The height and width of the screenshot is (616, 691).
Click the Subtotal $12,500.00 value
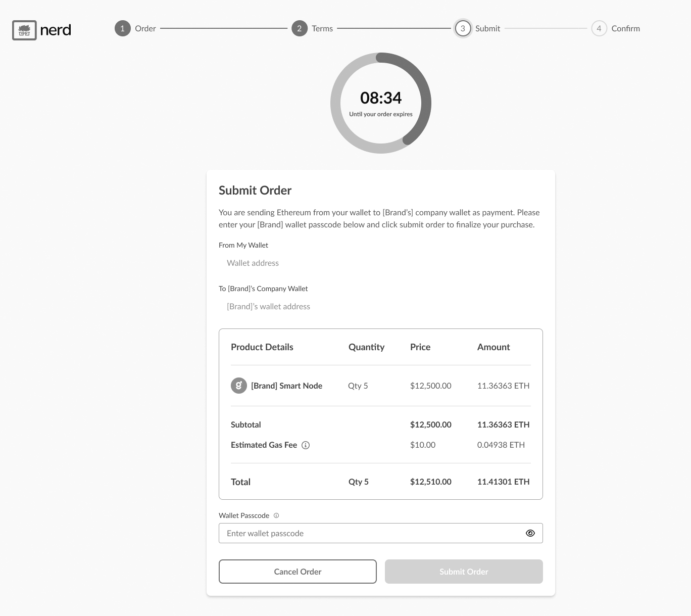coord(431,424)
